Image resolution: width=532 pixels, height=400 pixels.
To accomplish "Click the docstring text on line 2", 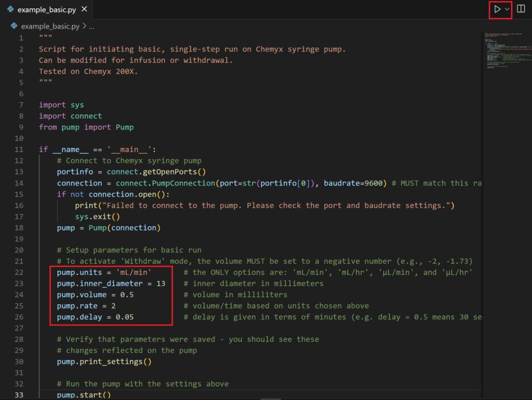I will coord(156,49).
